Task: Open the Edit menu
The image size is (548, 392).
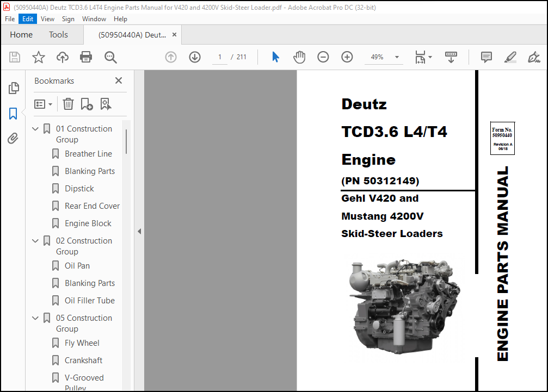Action: pos(28,19)
